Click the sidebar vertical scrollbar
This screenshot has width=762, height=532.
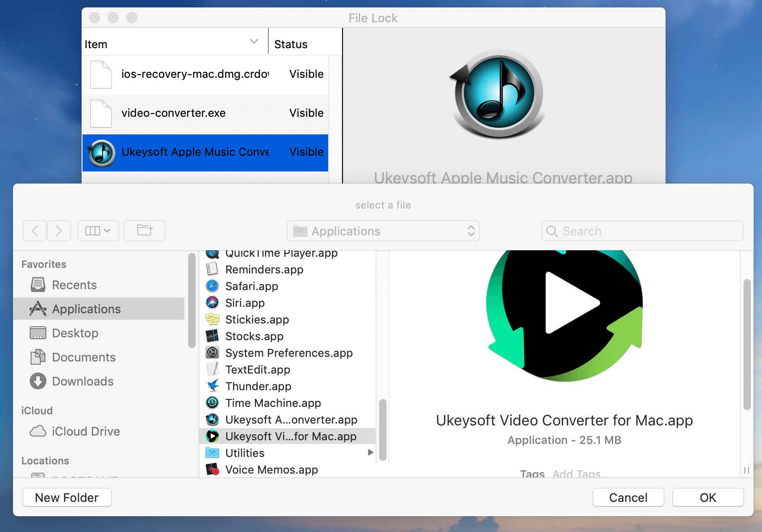tap(191, 300)
